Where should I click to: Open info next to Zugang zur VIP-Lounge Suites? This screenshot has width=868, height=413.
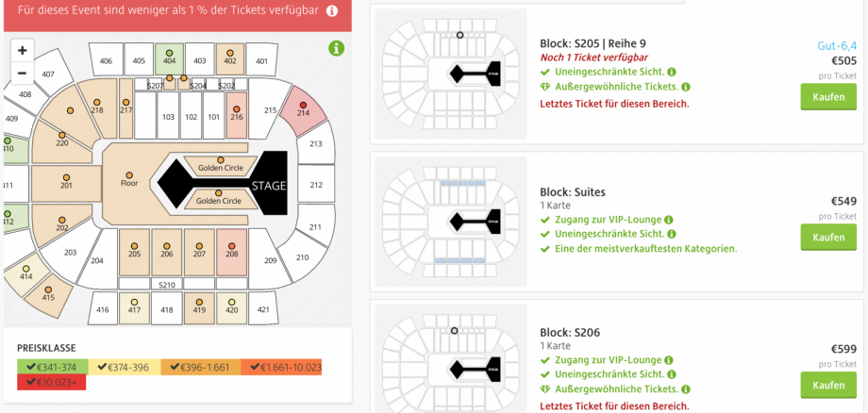668,220
